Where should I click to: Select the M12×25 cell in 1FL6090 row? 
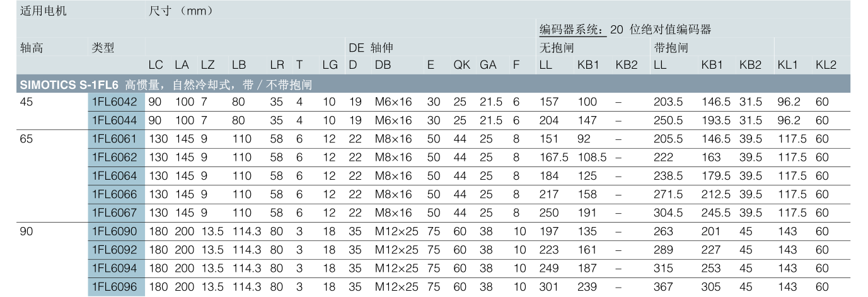click(x=396, y=231)
